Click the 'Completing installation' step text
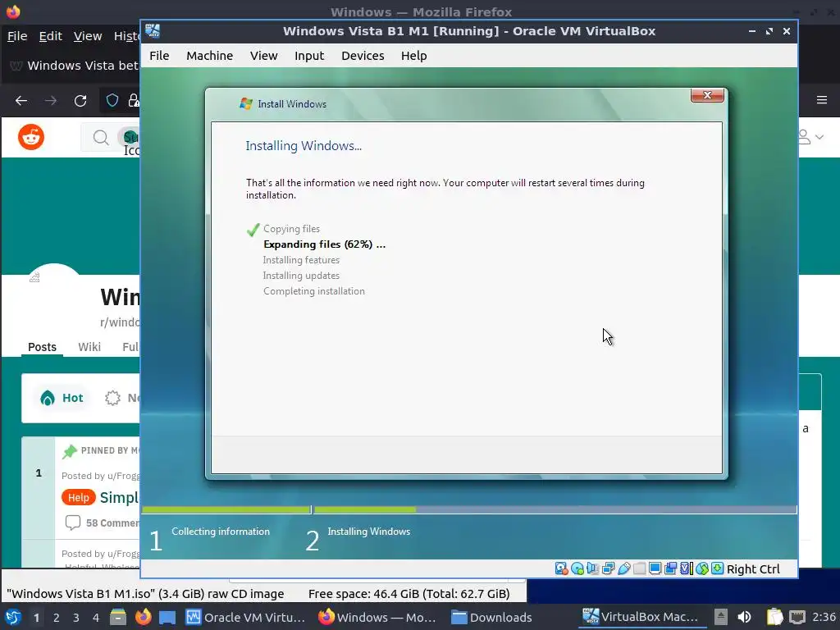This screenshot has height=630, width=840. (314, 291)
